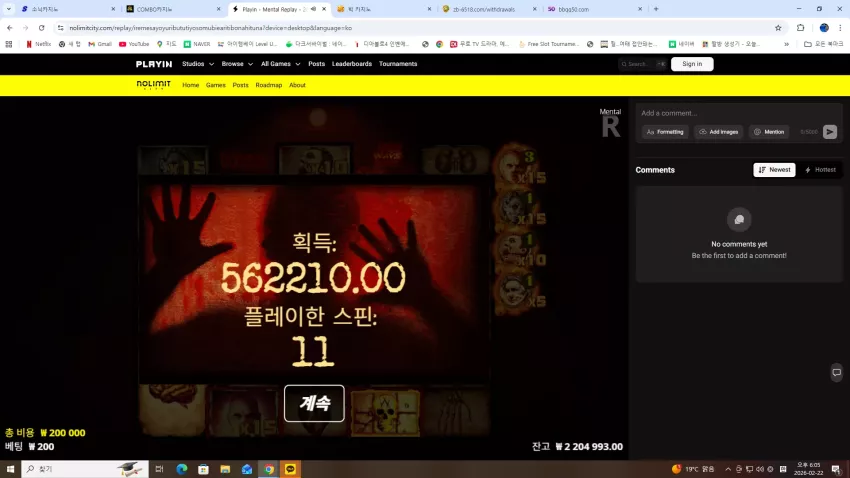This screenshot has height=478, width=850.
Task: Launch Microsoft Edge from the taskbar
Action: pos(182,469)
